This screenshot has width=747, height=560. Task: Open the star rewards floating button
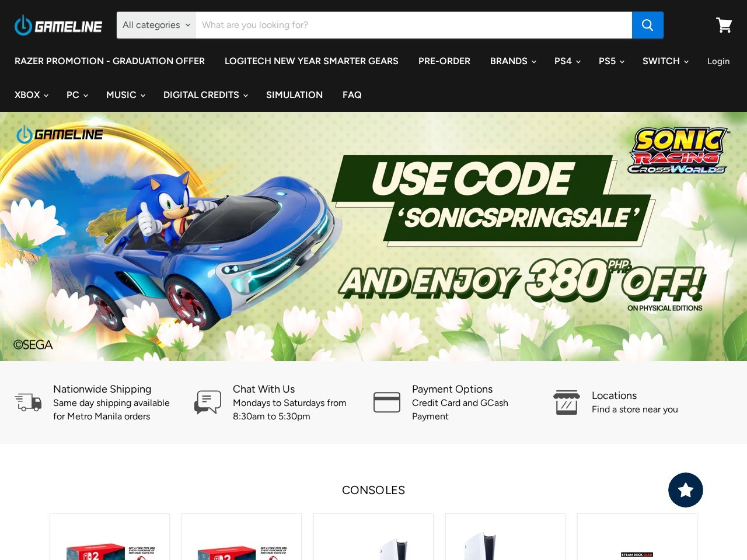[x=686, y=490]
